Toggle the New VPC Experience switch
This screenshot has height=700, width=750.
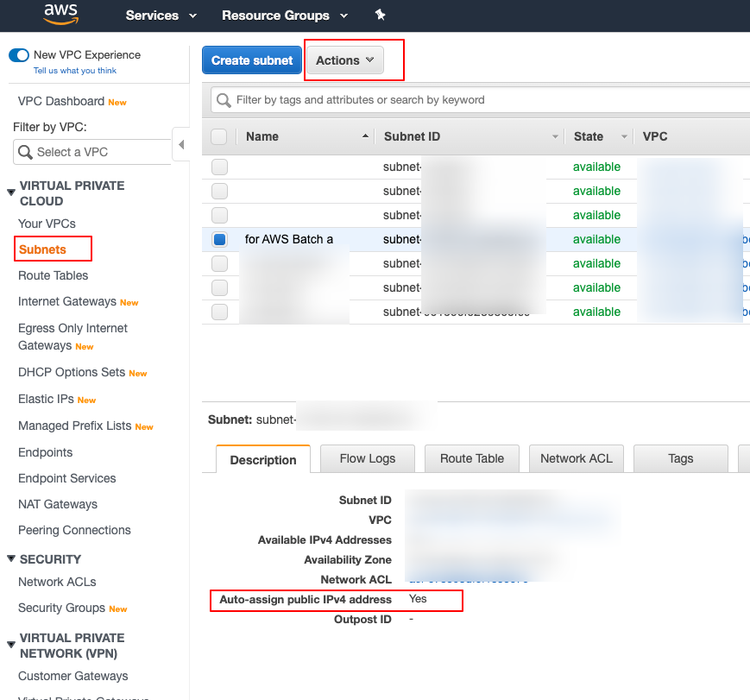tap(19, 55)
